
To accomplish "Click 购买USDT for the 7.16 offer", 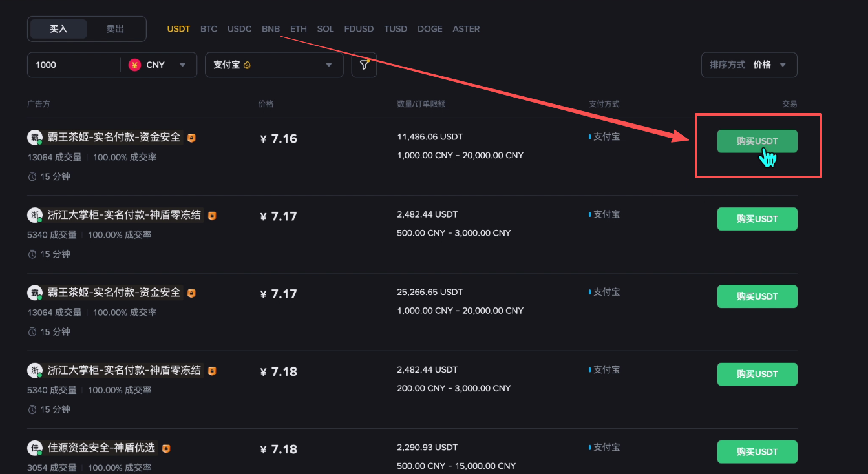I will tap(757, 141).
